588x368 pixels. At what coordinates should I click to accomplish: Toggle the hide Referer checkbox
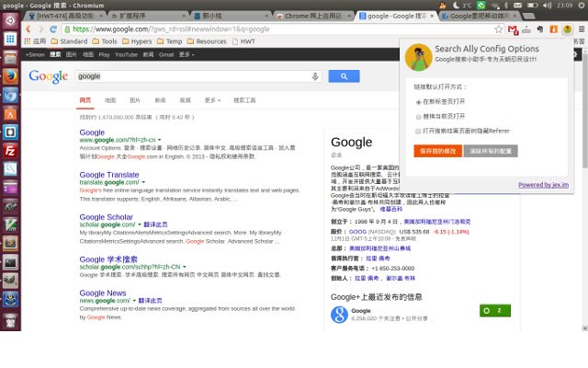418,131
